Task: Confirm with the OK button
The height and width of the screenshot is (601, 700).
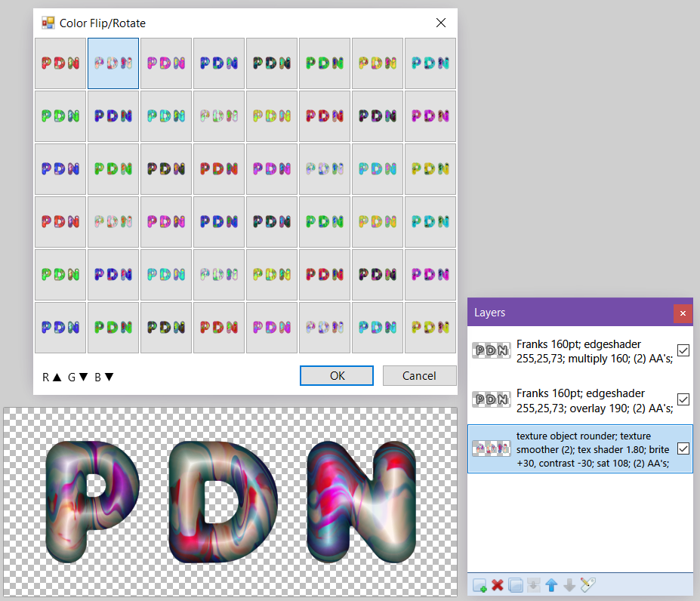Action: [x=337, y=375]
